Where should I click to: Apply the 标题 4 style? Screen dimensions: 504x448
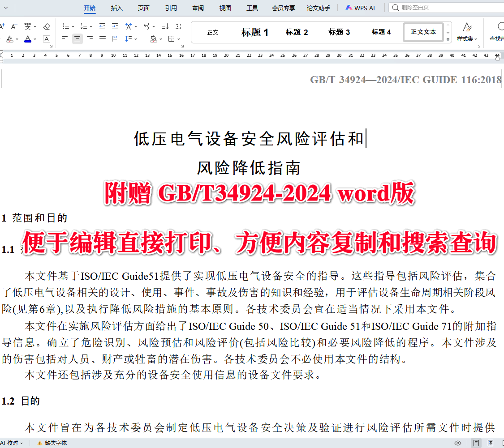[381, 32]
